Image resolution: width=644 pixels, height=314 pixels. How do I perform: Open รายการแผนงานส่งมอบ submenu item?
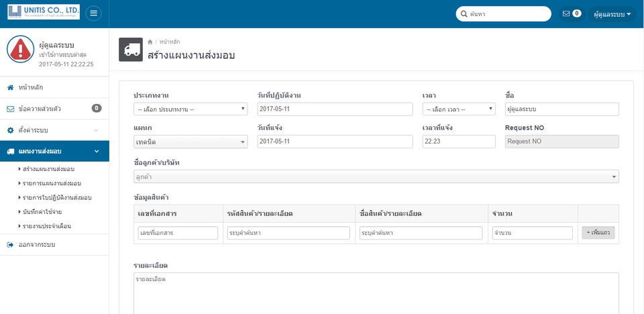click(52, 183)
